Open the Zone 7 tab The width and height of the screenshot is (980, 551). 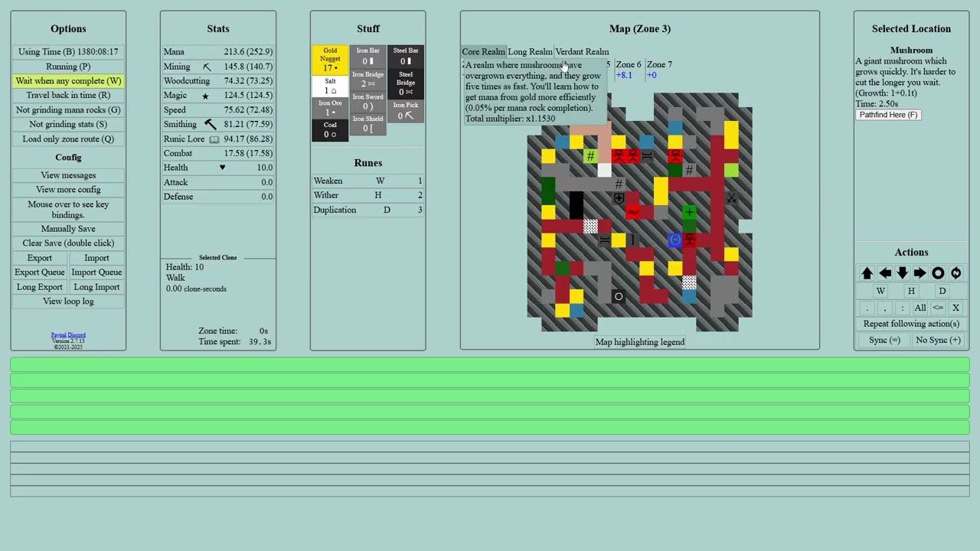coord(659,70)
